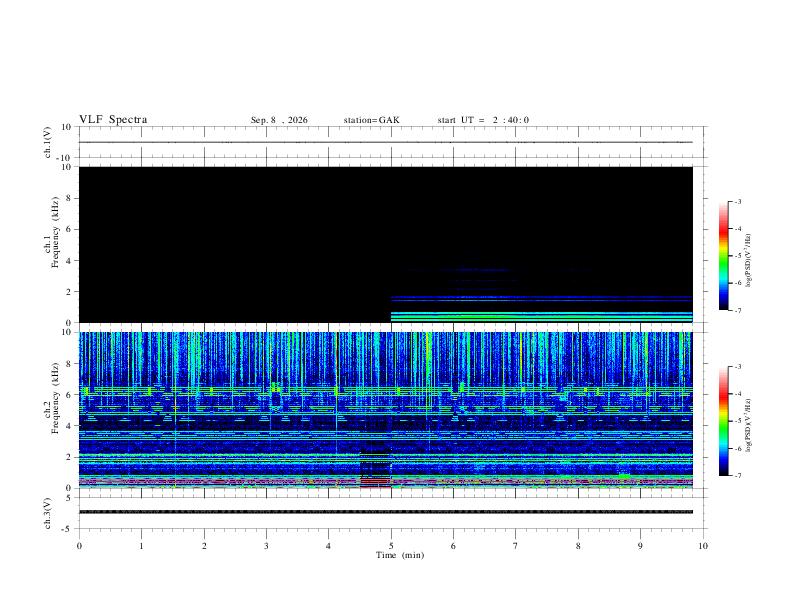
Task: Click the 0 minute tick on time axis
Action: click(x=79, y=546)
